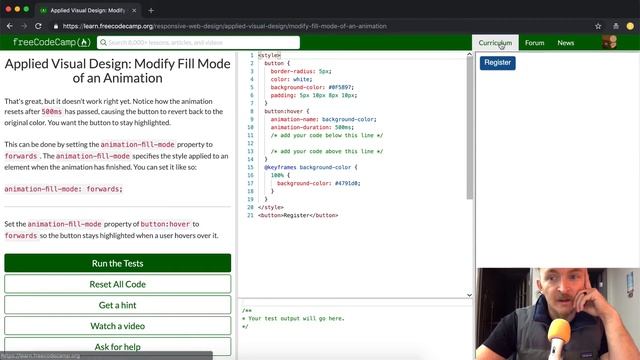Click the 'animation-fill-mode: forwards;' example code

coord(63,189)
